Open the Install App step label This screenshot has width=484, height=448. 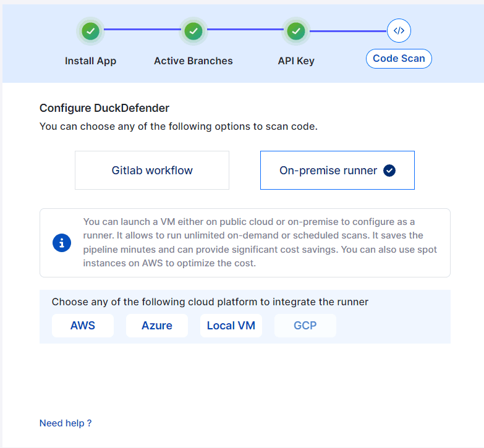[x=90, y=61]
